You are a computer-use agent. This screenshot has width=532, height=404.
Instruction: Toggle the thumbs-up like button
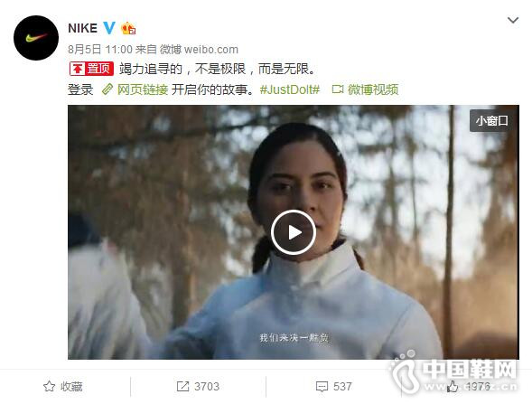point(452,386)
